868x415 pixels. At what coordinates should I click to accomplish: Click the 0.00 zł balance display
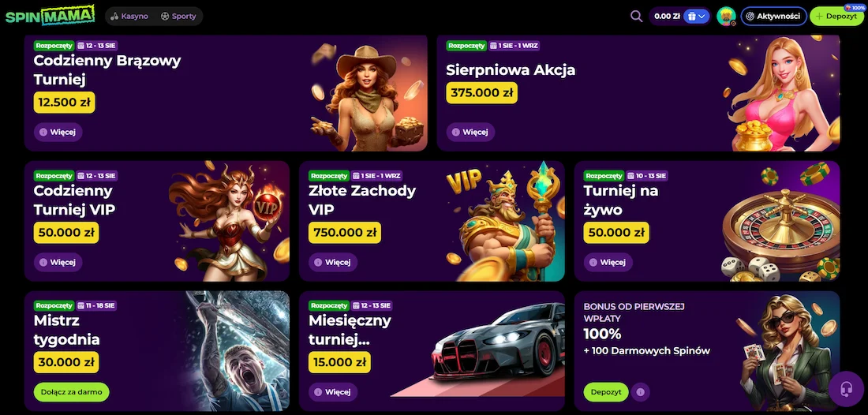tap(667, 16)
